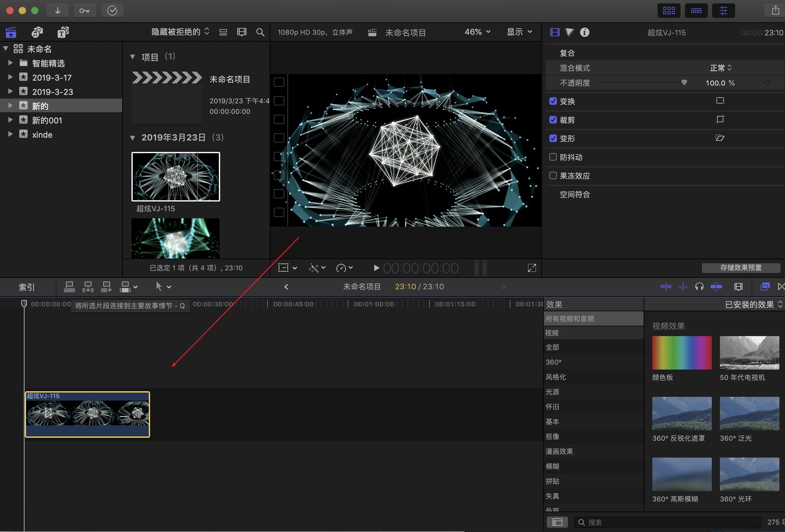
Task: Open the 46% zoom dropdown
Action: tap(477, 32)
